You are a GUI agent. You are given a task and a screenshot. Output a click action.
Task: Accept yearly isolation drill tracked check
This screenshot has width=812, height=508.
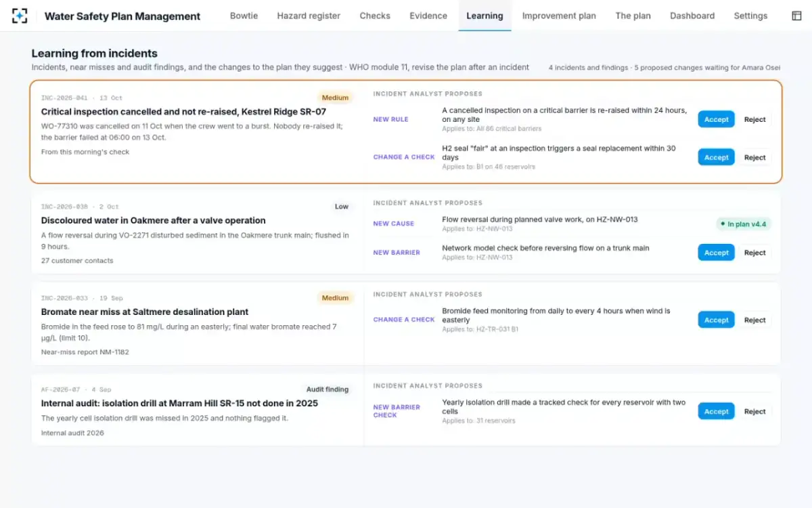coord(716,411)
